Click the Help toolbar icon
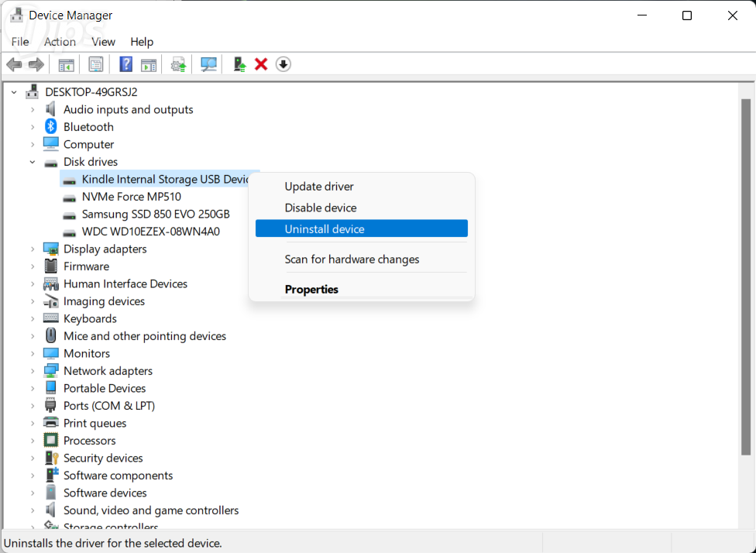756x553 pixels. tap(125, 64)
